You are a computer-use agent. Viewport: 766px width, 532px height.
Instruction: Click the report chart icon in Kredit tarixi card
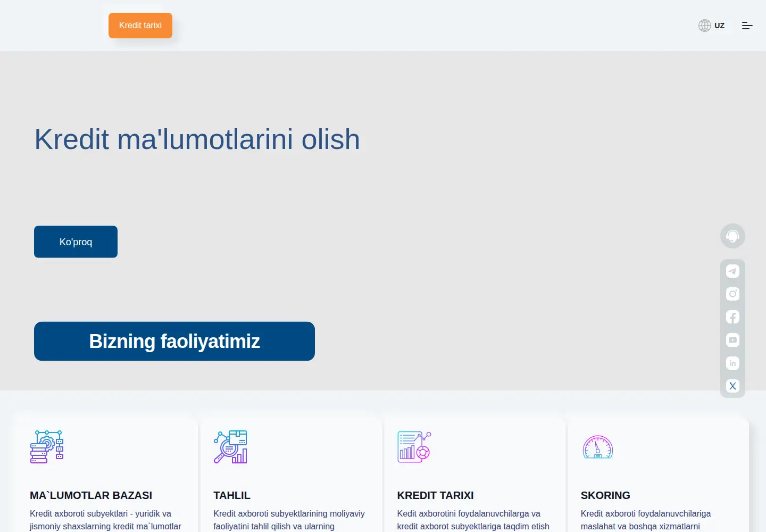coord(414,447)
